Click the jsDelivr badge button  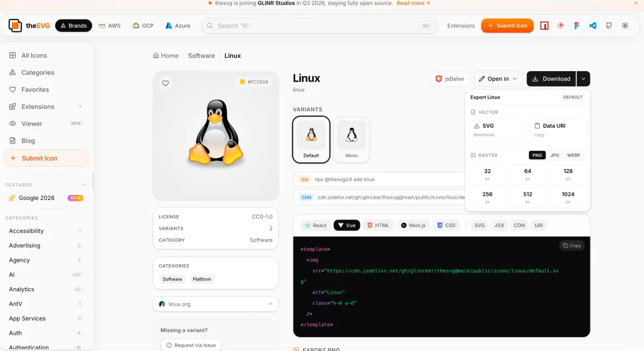tap(450, 79)
